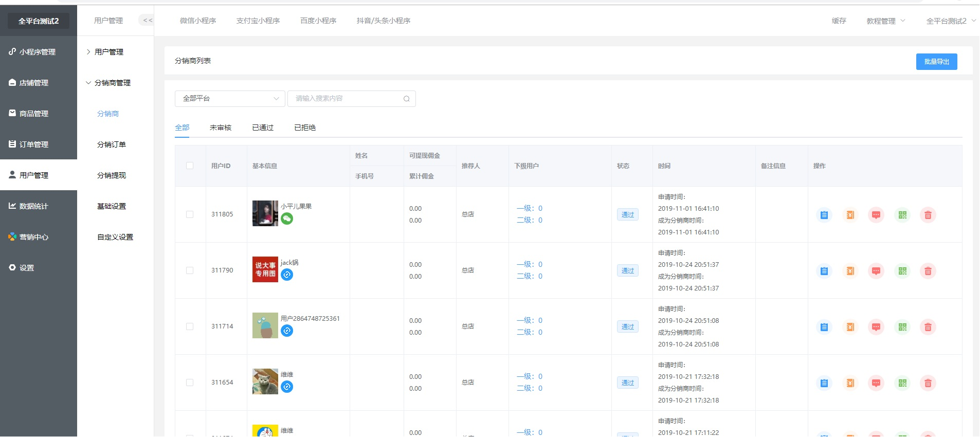The width and height of the screenshot is (980, 437).
Task: Collapse sidebar with << button
Action: point(147,21)
